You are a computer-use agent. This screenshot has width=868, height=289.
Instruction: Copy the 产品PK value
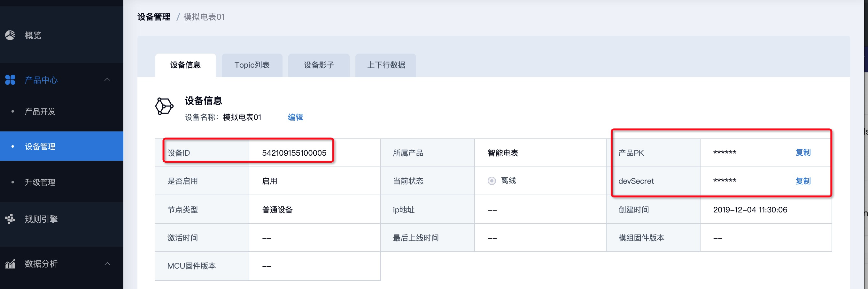802,152
